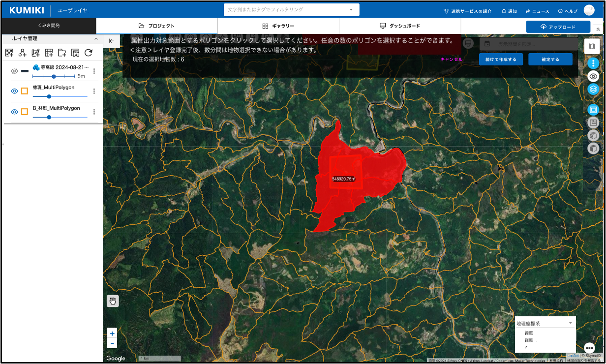Switch to the ギャラリー tab

[278, 26]
